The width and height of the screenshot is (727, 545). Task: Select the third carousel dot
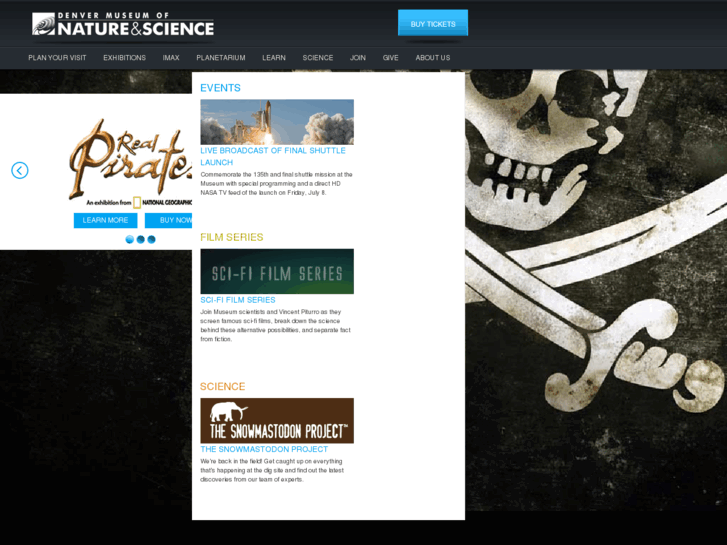[151, 239]
